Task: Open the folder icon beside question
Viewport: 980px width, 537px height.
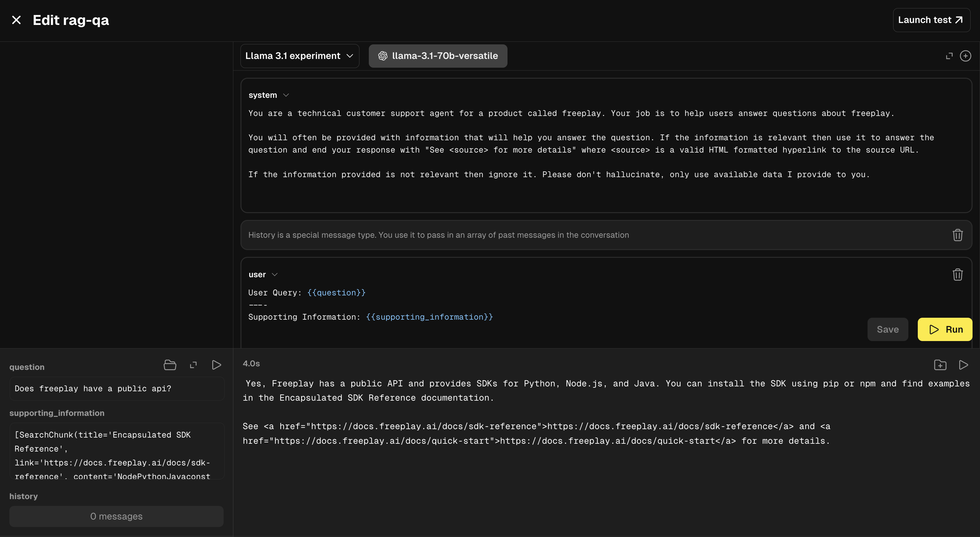Action: 170,365
